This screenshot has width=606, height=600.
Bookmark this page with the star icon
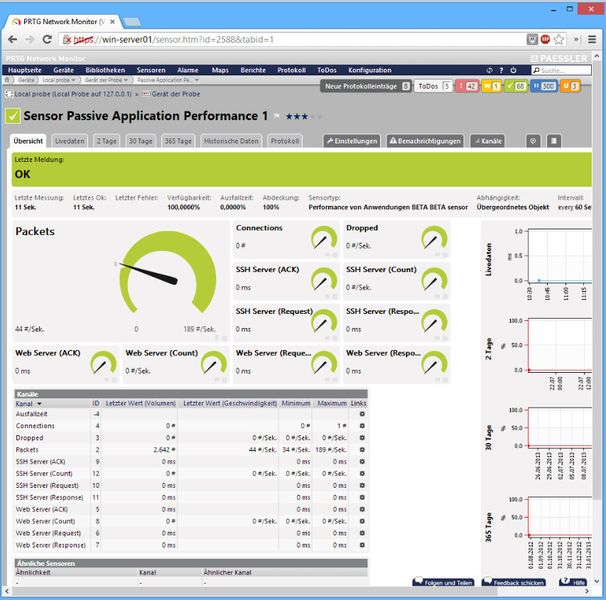[559, 39]
